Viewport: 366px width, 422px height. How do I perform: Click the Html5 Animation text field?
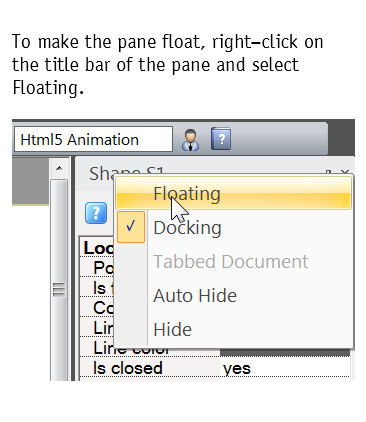pos(93,139)
